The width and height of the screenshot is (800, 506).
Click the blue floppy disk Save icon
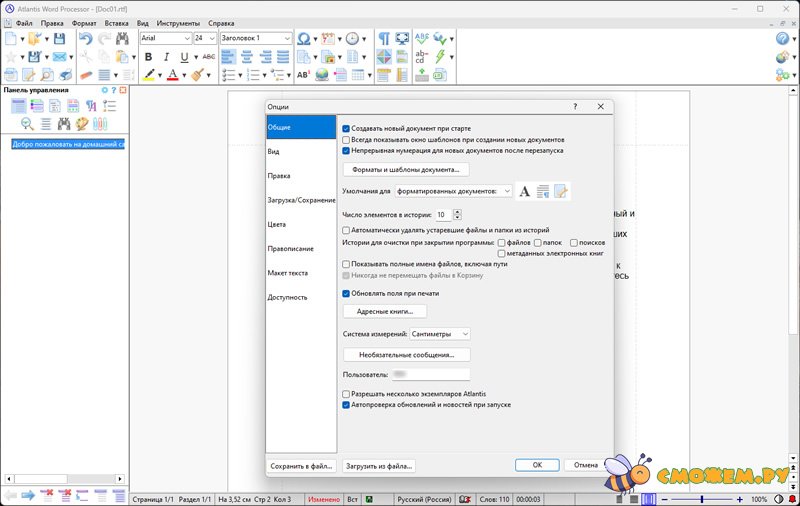coord(59,39)
